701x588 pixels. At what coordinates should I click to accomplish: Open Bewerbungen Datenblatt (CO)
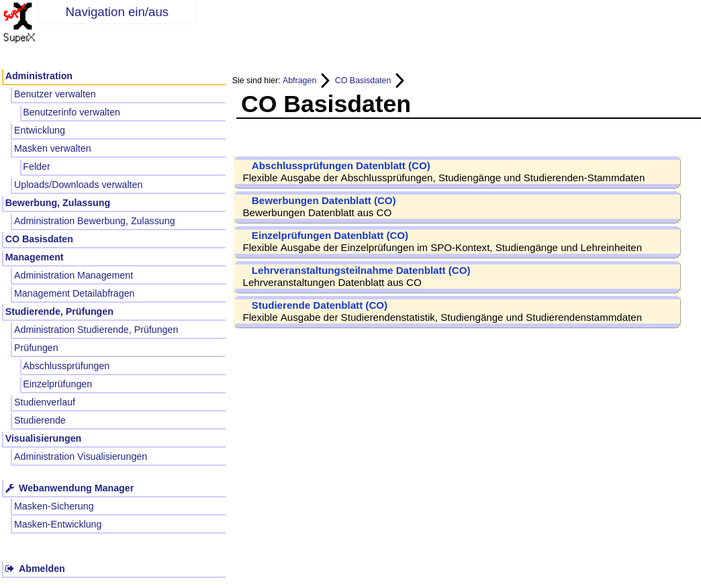pos(323,201)
